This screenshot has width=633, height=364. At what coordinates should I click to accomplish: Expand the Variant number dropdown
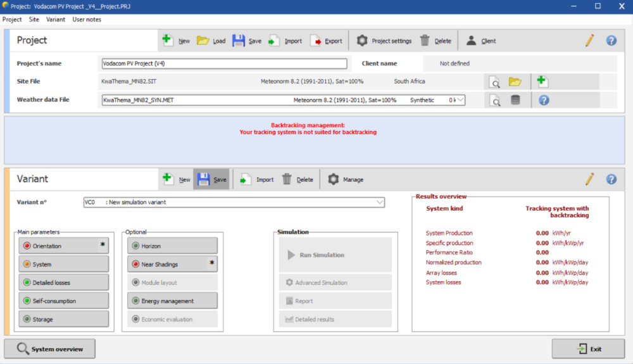(379, 203)
